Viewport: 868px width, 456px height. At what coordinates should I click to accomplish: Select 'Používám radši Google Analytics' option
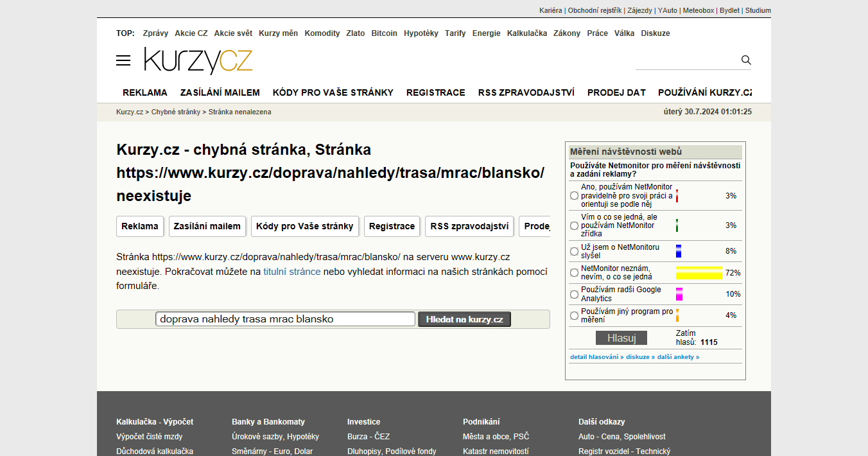pyautogui.click(x=574, y=294)
